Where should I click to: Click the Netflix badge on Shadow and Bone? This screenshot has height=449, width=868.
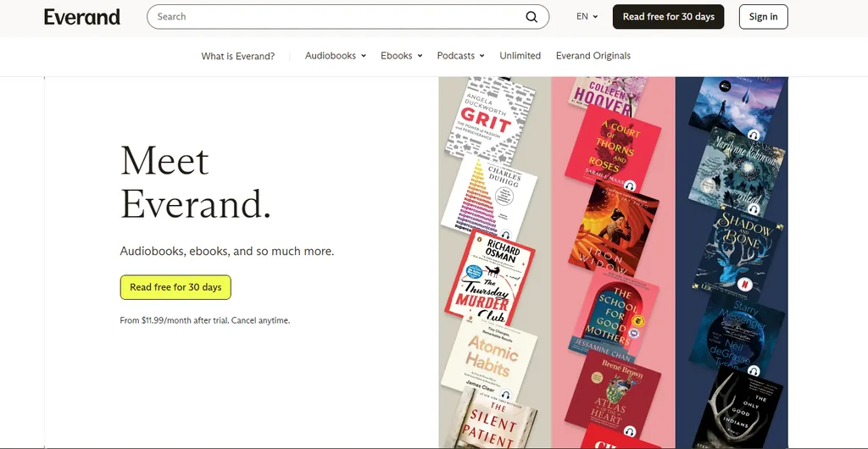[743, 285]
